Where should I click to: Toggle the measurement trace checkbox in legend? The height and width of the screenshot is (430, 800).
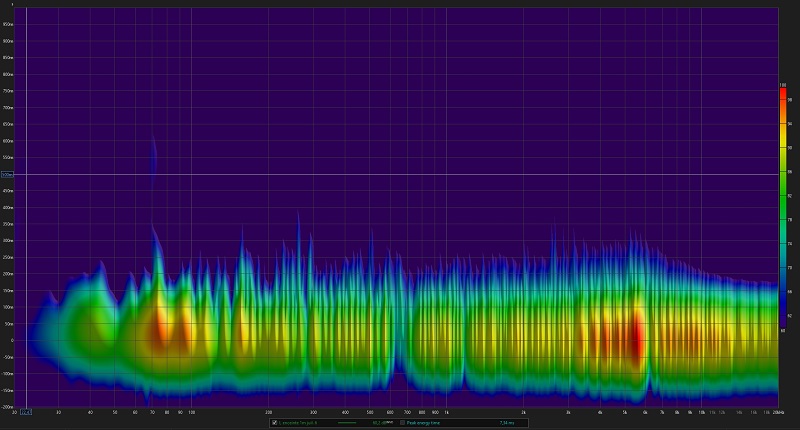275,422
